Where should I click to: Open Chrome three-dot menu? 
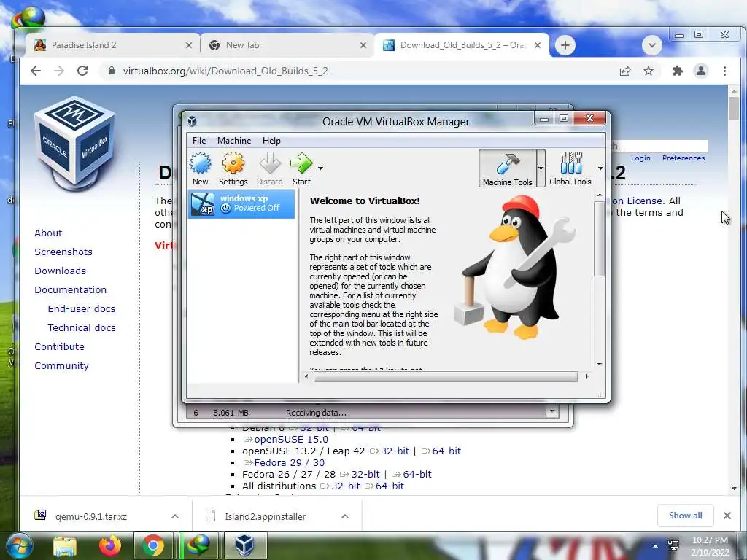click(724, 71)
